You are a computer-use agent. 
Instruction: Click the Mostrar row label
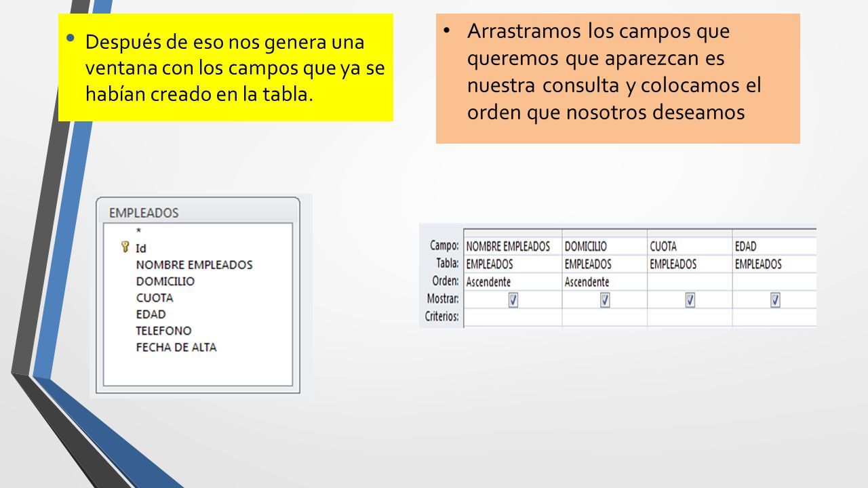pos(443,298)
